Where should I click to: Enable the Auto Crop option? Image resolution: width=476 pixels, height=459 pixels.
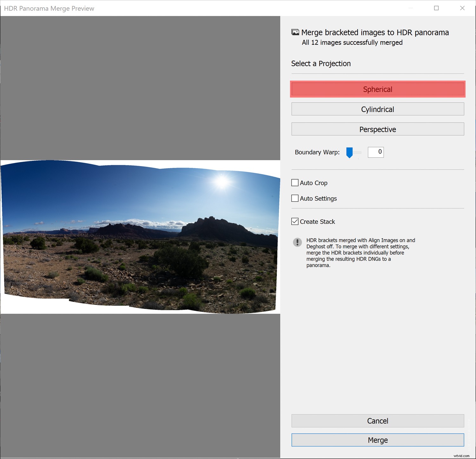(294, 183)
